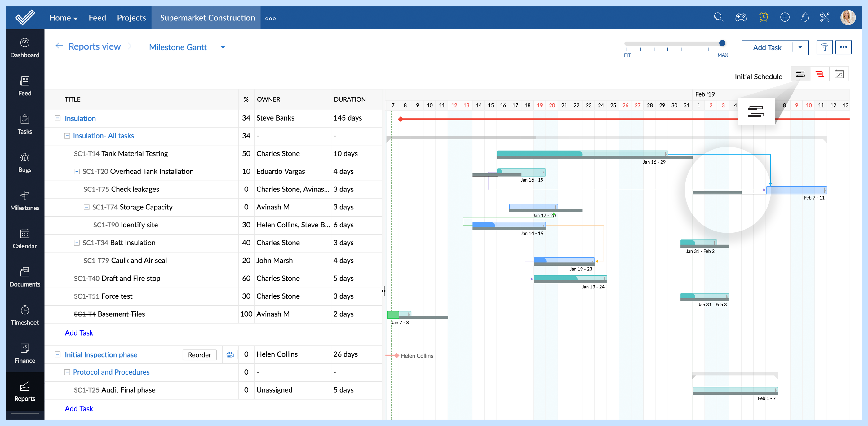Viewport: 868px width, 426px height.
Task: Click the Tank Material Testing Gantt bar
Action: click(582, 153)
